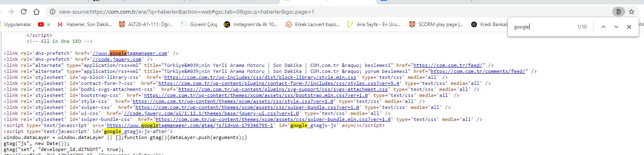Open the gtag/js?id=UA-179346795-1 script link

(x=190, y=125)
